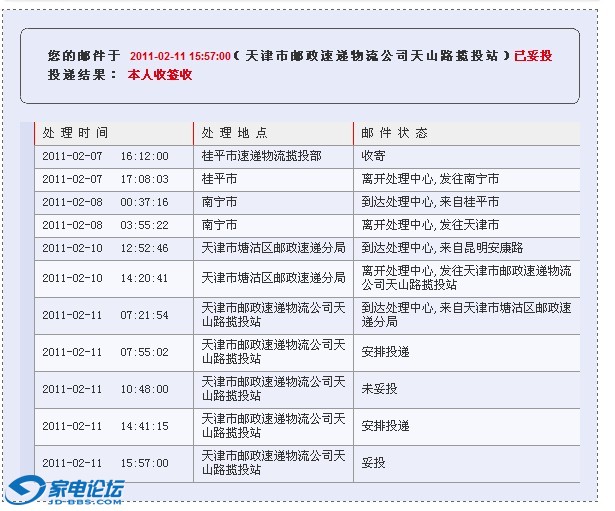Click the location cell in the 07:21:54 row
The width and height of the screenshot is (615, 511).
(273, 315)
